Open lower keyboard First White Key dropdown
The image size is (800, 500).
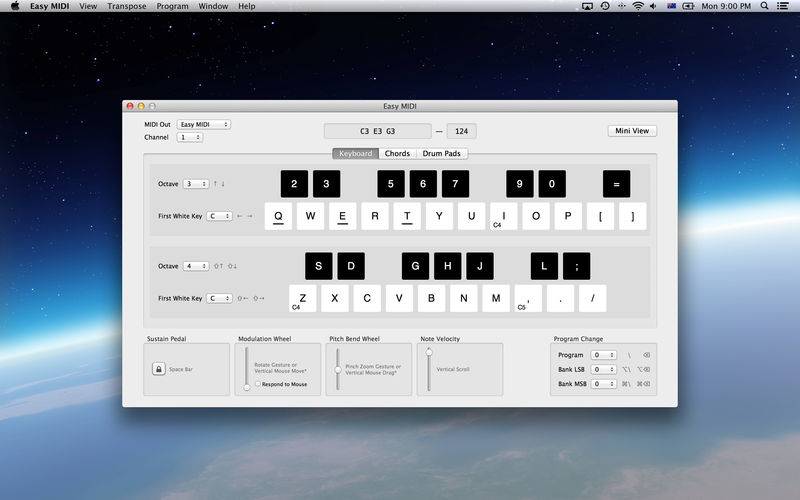coord(219,298)
